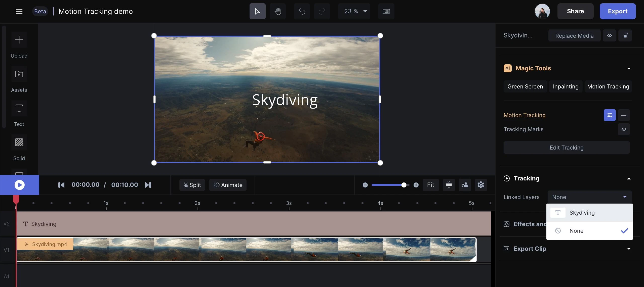Image resolution: width=644 pixels, height=287 pixels.
Task: Click Replace Media button
Action: (574, 35)
